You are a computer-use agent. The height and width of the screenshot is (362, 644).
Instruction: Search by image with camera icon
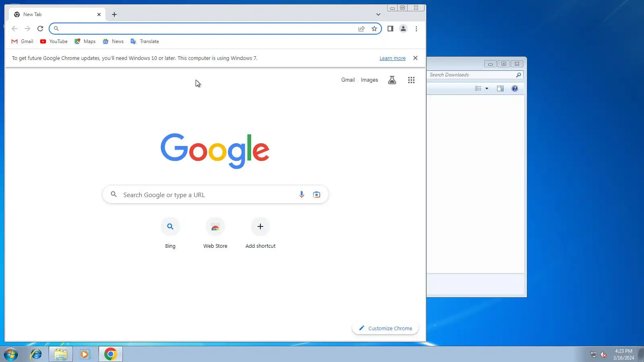[x=317, y=195]
